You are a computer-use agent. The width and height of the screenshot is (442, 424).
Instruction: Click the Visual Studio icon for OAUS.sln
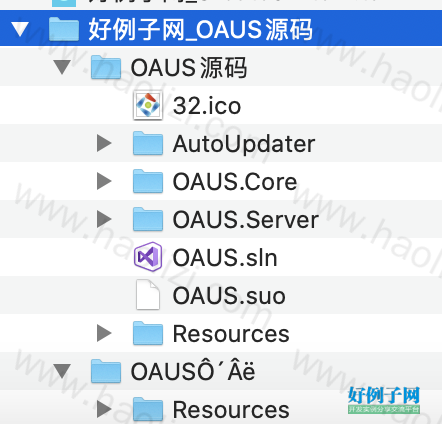coord(148,257)
